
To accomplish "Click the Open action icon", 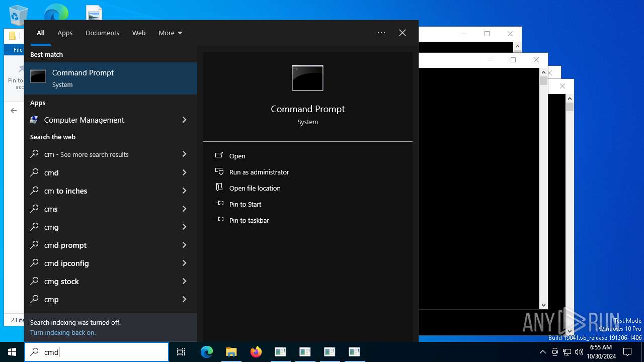I will coord(219,155).
